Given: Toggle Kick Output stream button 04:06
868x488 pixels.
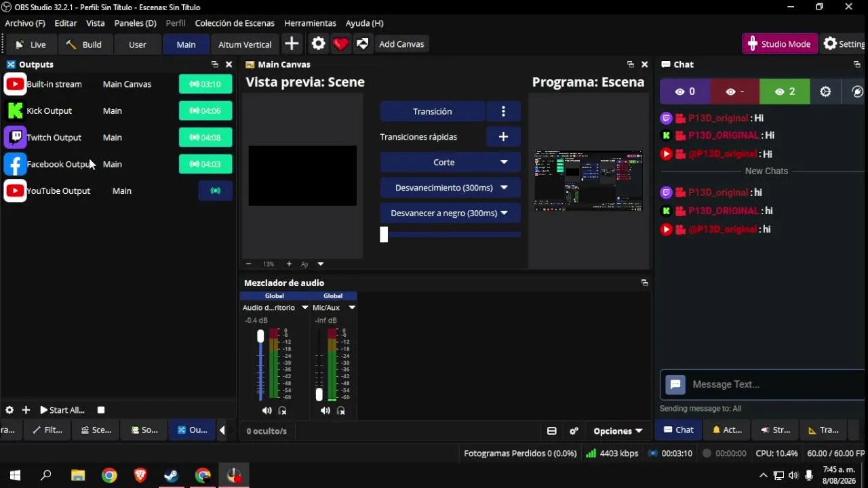Looking at the screenshot, I should 205,110.
